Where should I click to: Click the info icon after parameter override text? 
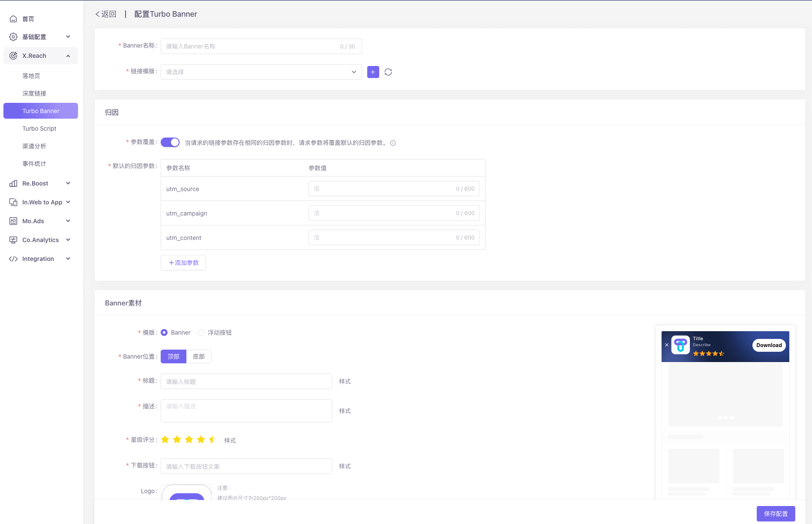393,143
